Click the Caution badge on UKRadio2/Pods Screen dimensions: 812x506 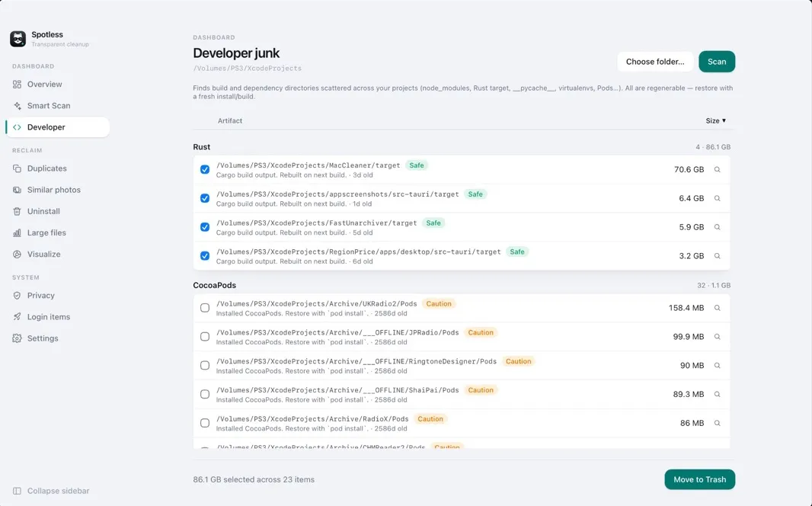[x=439, y=303]
